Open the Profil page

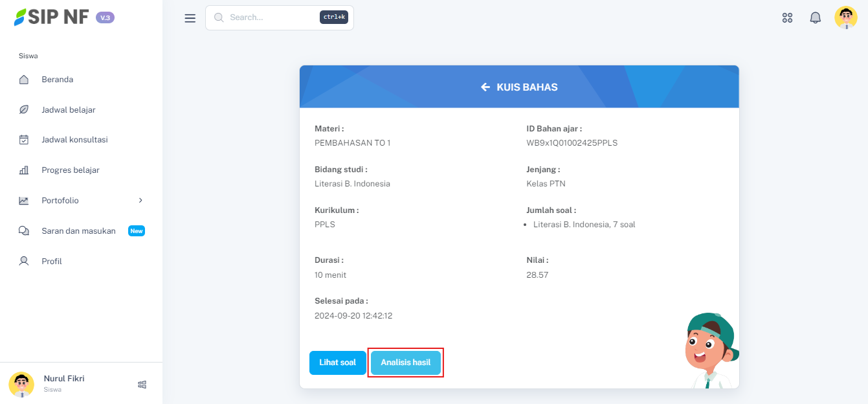click(x=52, y=262)
